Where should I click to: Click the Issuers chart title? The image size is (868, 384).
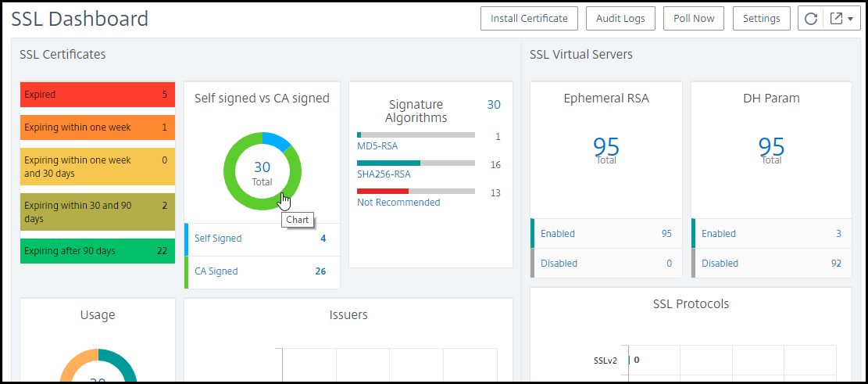pos(348,315)
